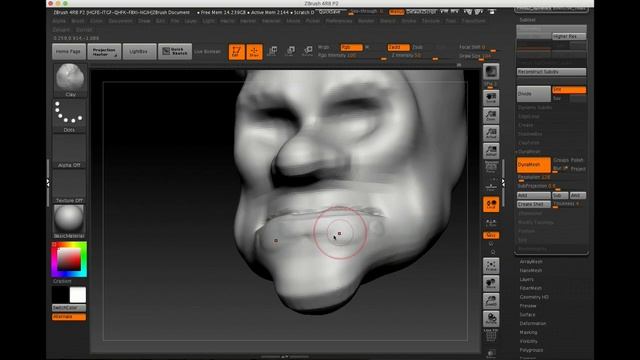Open the Texture Off selector
640x360 pixels.
click(69, 187)
